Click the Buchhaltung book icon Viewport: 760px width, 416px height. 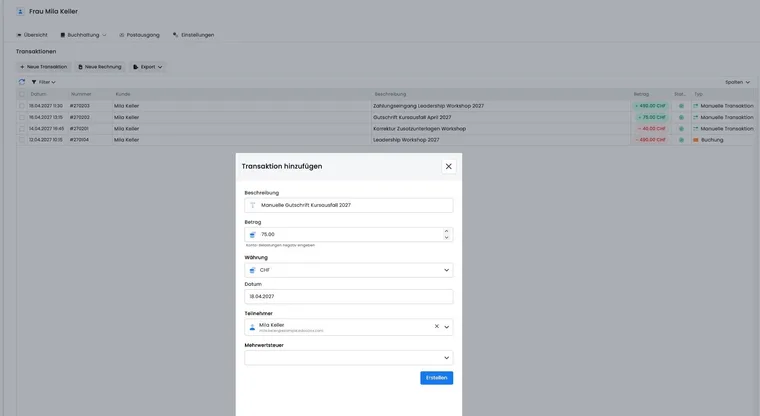point(63,35)
